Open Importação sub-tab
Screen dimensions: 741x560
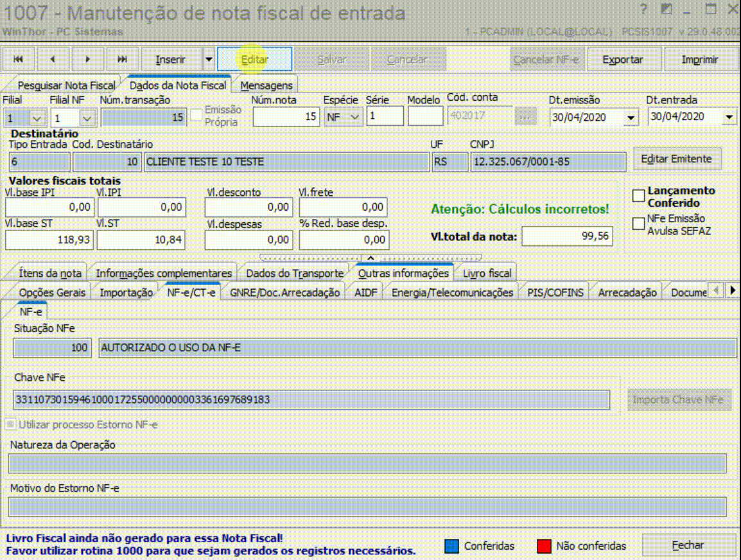[126, 293]
